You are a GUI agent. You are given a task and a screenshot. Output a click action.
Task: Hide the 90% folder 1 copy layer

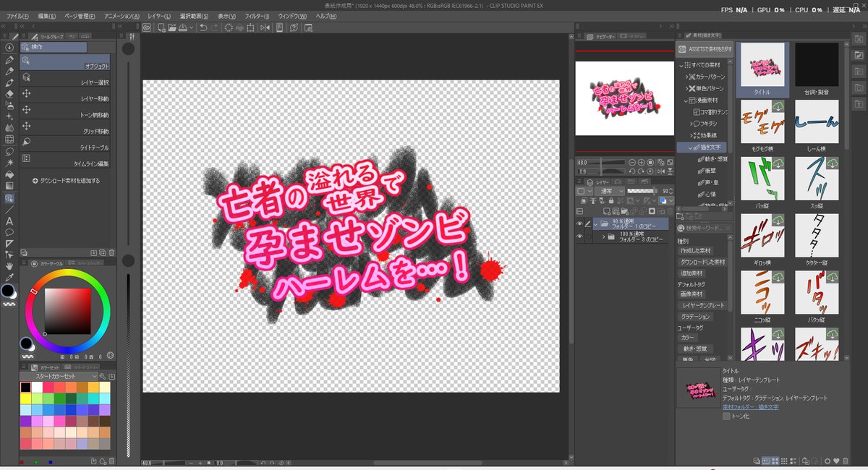point(579,223)
